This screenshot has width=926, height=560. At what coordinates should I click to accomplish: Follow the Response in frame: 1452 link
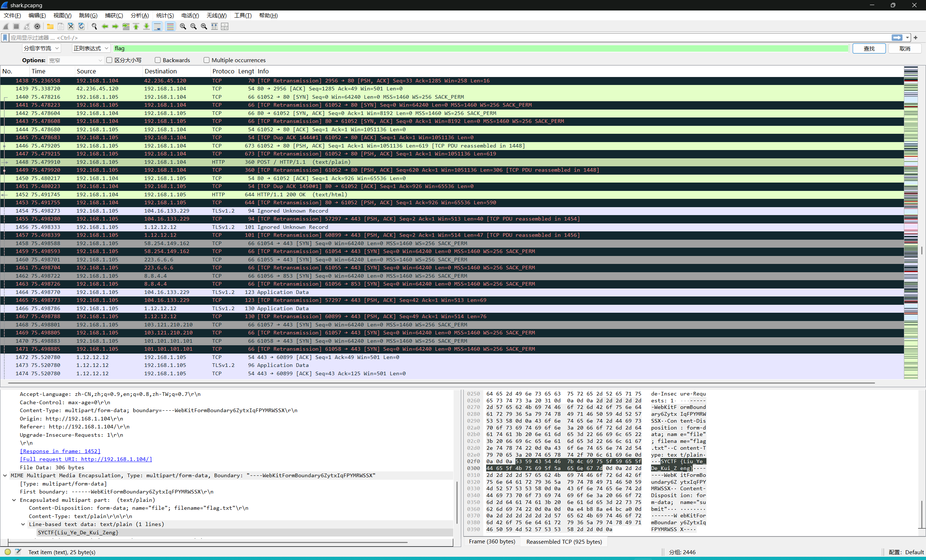point(60,451)
